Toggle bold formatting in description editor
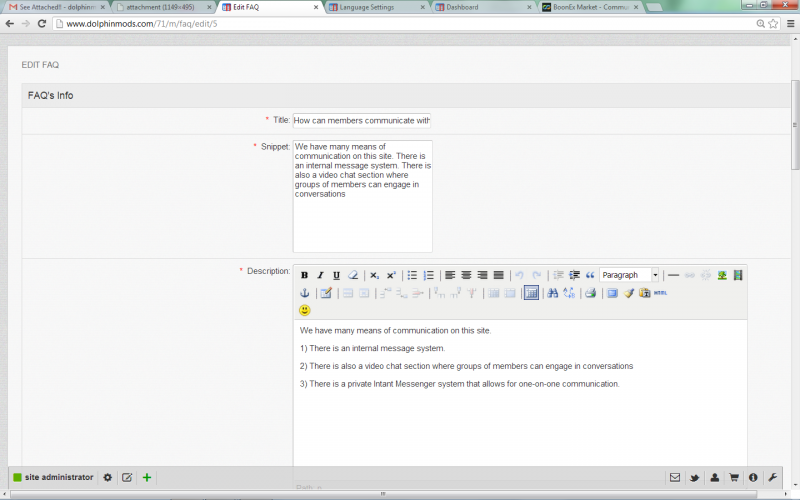The width and height of the screenshot is (800, 500). click(x=304, y=275)
